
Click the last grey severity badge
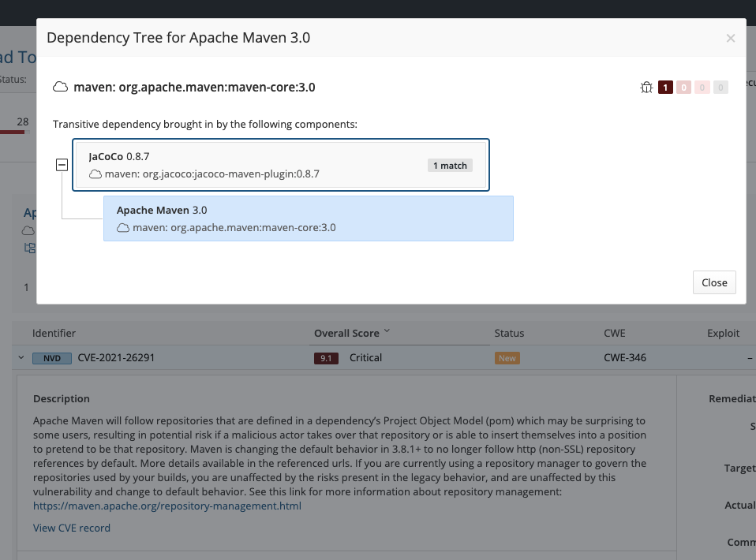pyautogui.click(x=720, y=88)
